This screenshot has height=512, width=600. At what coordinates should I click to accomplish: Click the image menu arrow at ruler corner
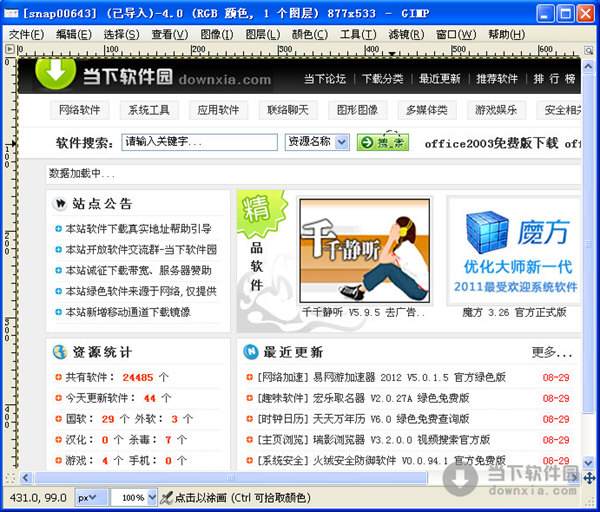10,49
